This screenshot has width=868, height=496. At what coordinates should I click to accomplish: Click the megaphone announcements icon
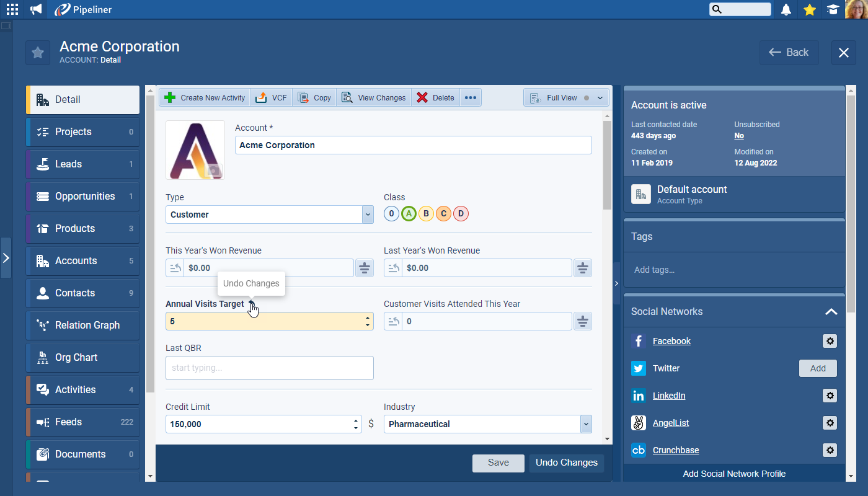point(37,9)
